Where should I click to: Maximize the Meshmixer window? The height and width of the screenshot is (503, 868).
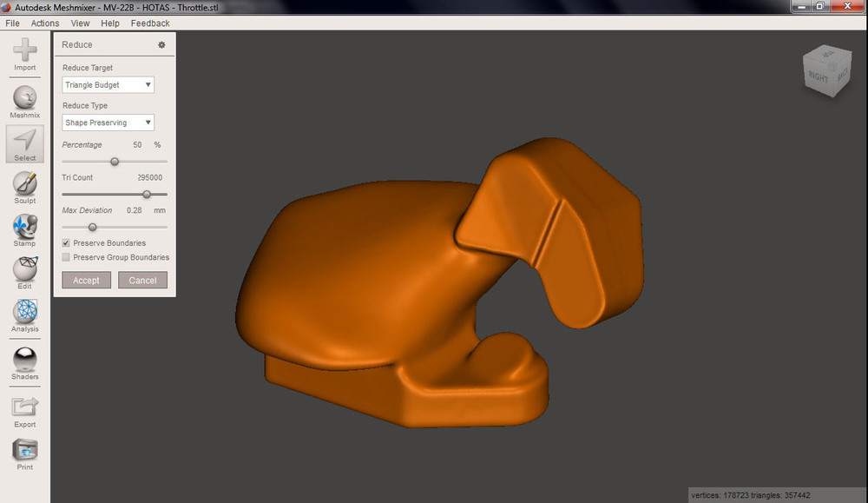coord(820,7)
